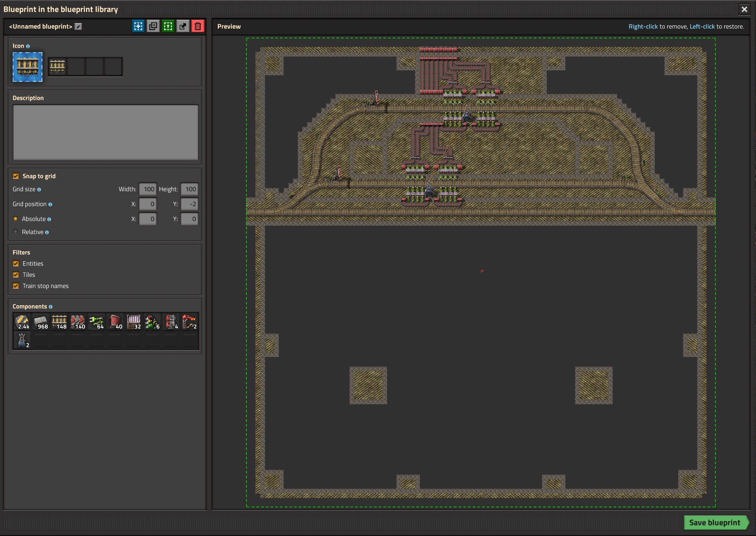Toggle the Train stop names checkbox

click(x=16, y=286)
